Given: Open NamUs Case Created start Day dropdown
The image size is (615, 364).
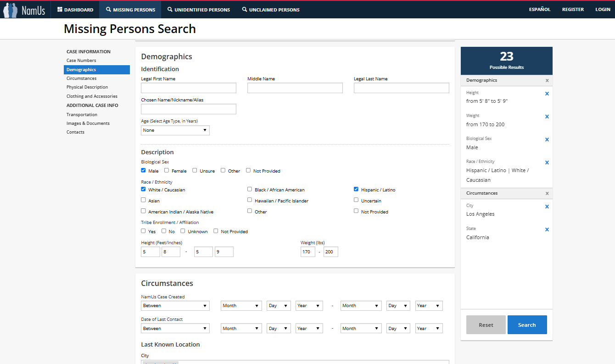Looking at the screenshot, I should coord(279,306).
